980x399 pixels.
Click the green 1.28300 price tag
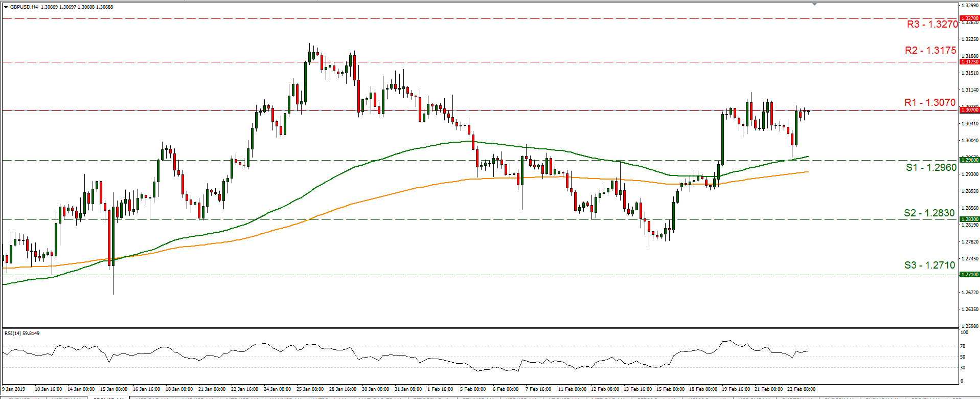pyautogui.click(x=970, y=219)
